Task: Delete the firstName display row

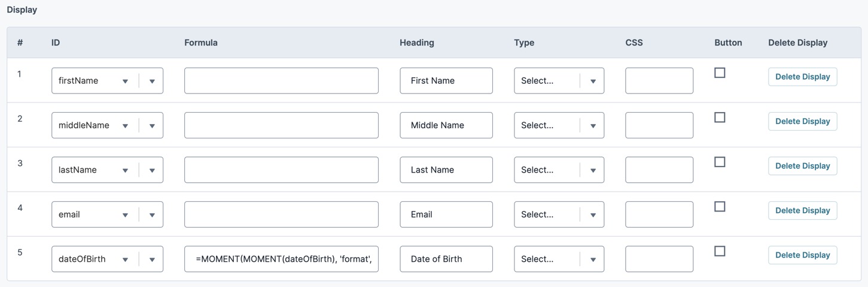Action: point(802,77)
